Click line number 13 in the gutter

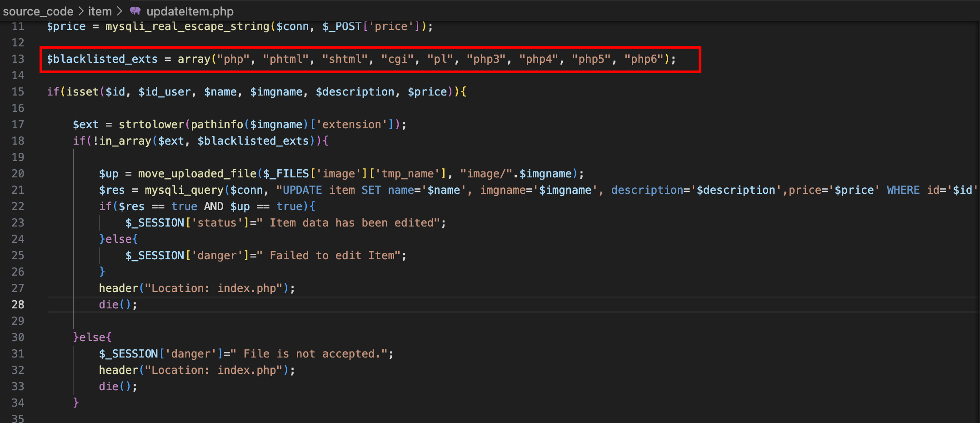(x=18, y=59)
